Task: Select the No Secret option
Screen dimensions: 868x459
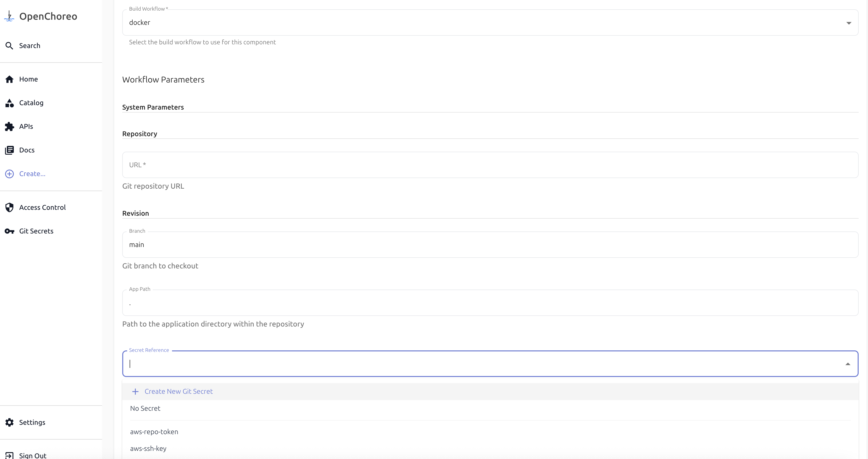Action: tap(145, 409)
